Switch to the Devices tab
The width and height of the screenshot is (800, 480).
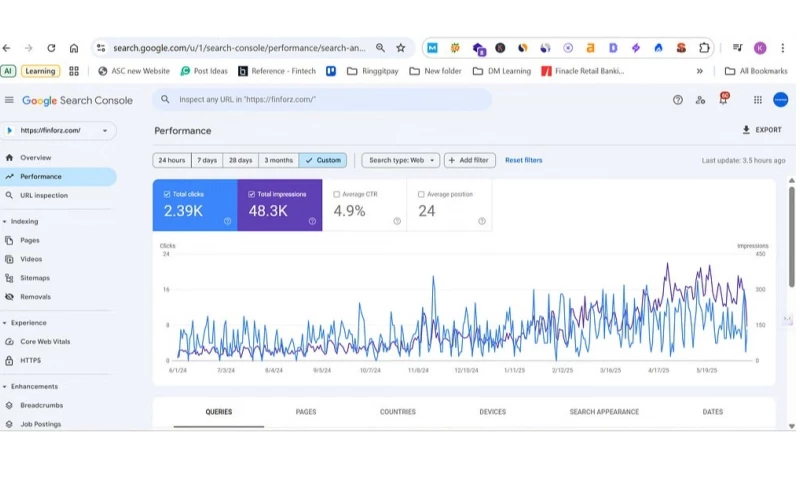[x=493, y=412]
